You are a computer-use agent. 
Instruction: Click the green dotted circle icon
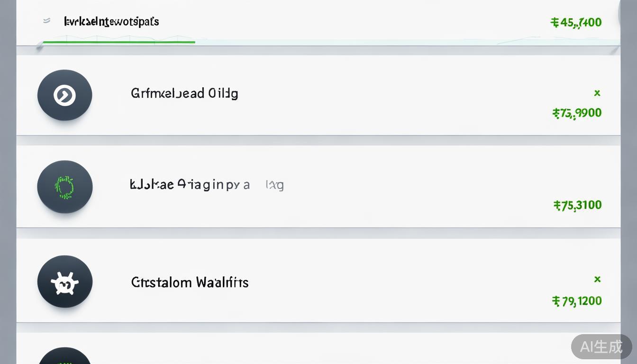tap(64, 187)
